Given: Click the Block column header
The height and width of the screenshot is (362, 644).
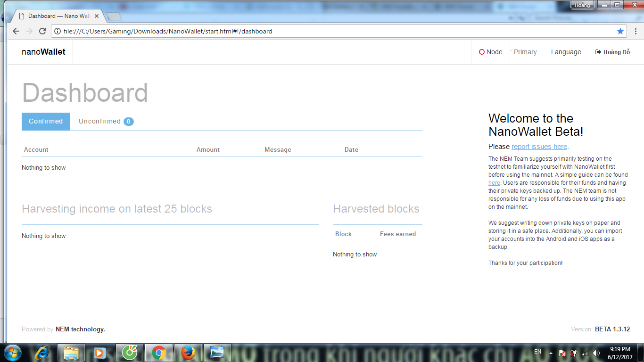Looking at the screenshot, I should pos(343,234).
